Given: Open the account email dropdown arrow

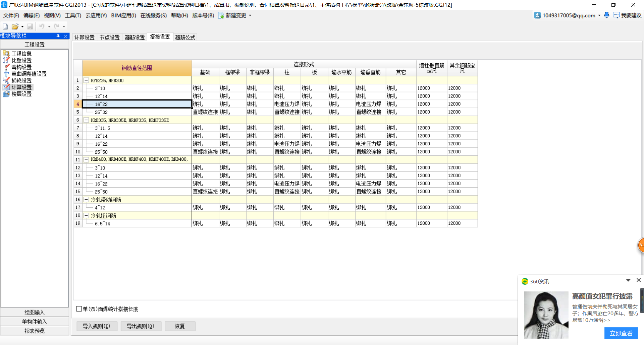Looking at the screenshot, I should (x=599, y=15).
